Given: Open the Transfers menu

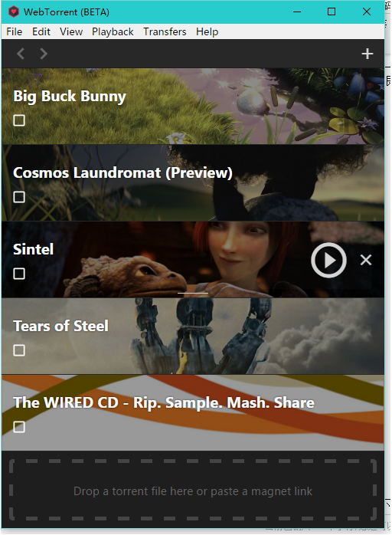Looking at the screenshot, I should [x=165, y=31].
